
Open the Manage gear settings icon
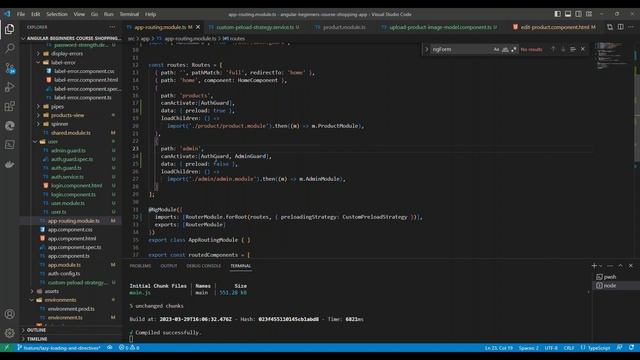[x=9, y=333]
